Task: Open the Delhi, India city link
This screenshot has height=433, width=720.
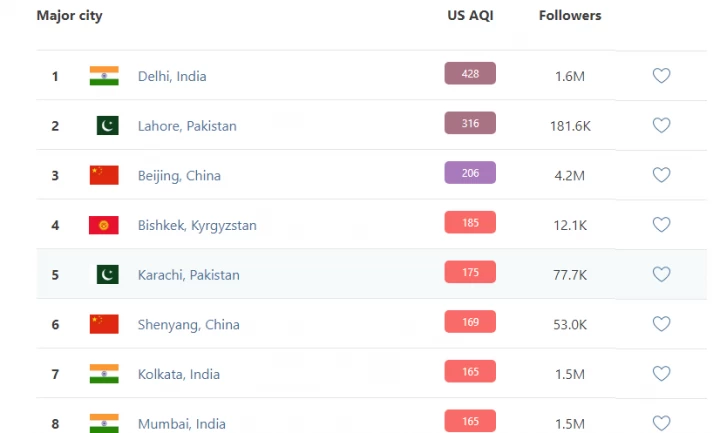Action: pos(172,76)
